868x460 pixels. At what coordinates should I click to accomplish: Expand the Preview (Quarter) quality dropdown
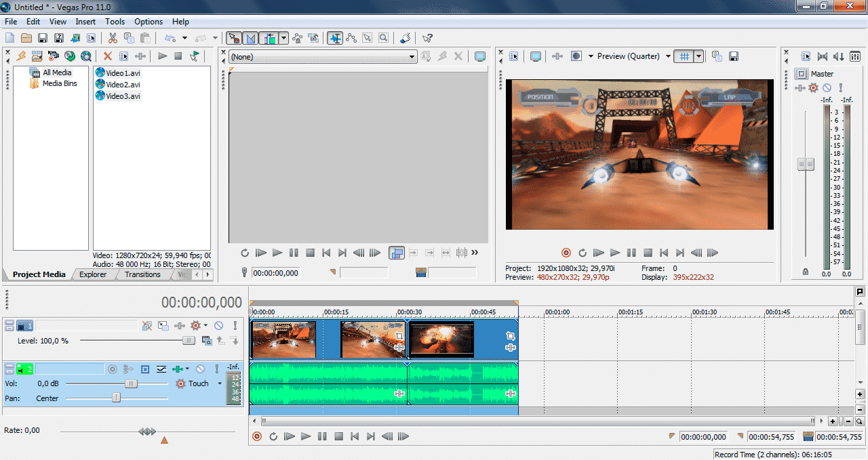pos(668,56)
